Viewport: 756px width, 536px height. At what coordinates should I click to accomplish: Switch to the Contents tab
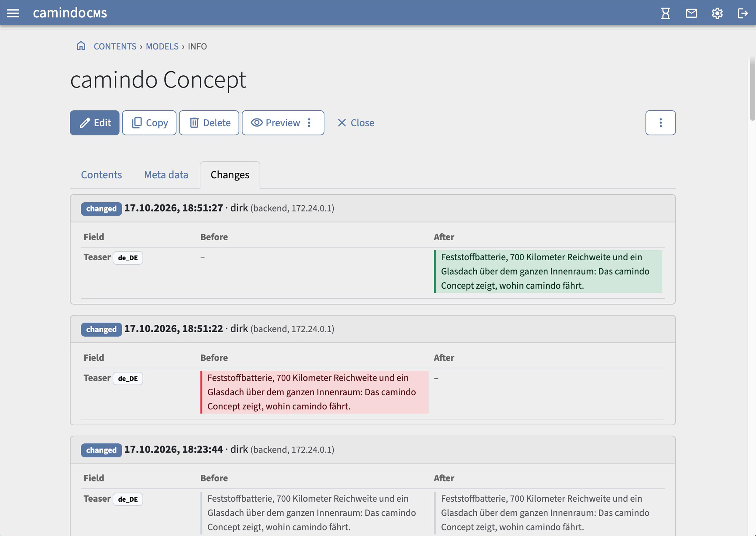(102, 175)
